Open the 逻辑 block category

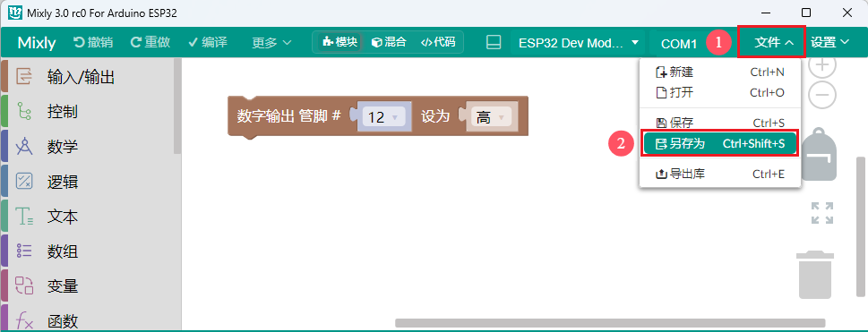pyautogui.click(x=88, y=182)
